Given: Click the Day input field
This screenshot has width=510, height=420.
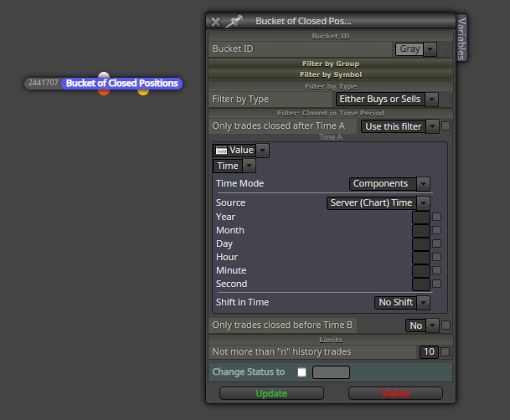Looking at the screenshot, I should point(421,244).
